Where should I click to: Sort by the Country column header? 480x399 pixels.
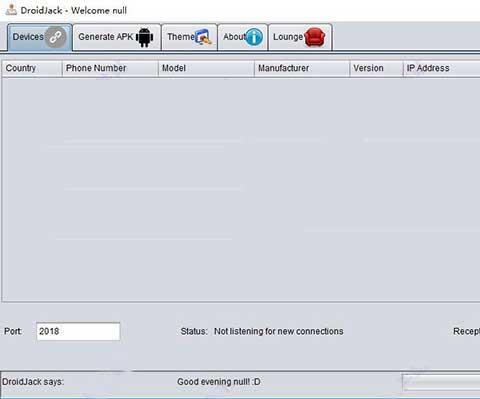[32, 68]
